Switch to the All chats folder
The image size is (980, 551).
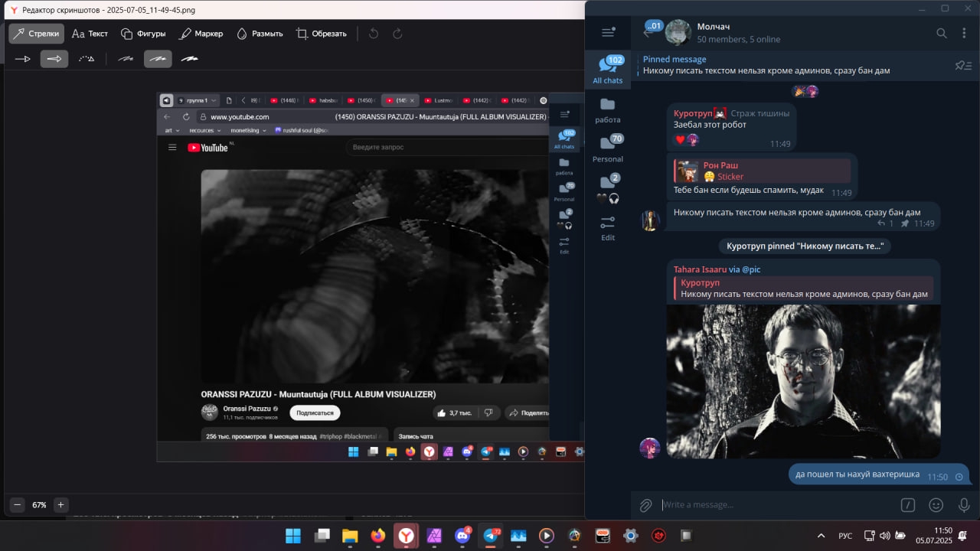pos(608,69)
